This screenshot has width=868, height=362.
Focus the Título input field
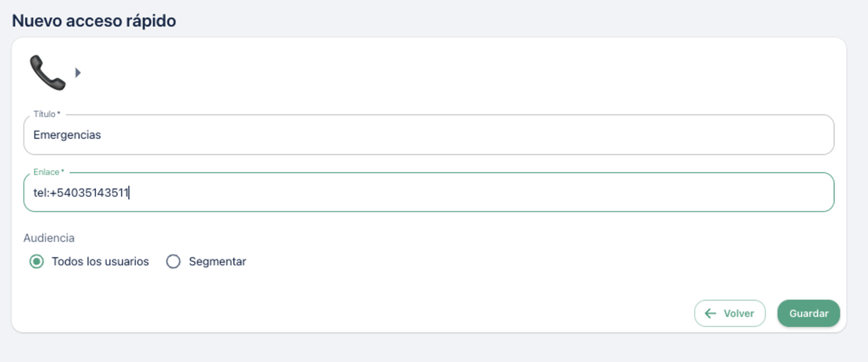click(428, 135)
